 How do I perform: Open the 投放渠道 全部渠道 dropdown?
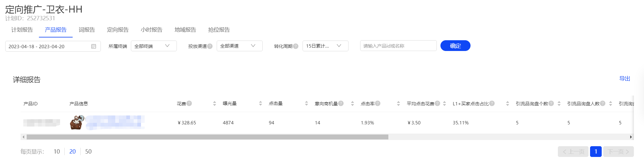[239, 46]
